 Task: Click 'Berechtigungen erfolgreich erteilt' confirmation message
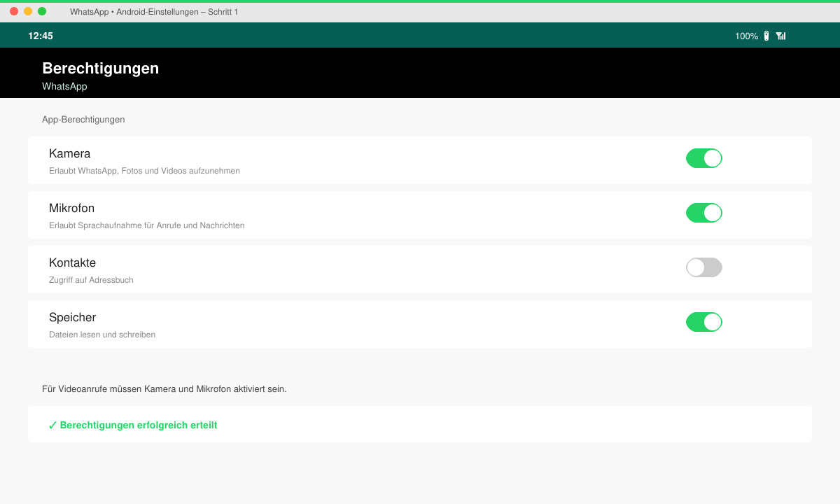click(132, 425)
